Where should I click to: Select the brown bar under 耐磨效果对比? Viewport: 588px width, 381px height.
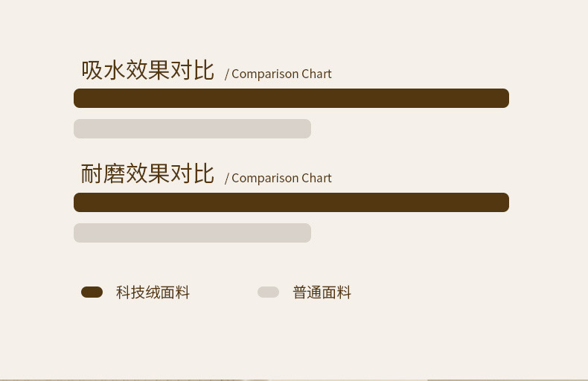coord(291,202)
